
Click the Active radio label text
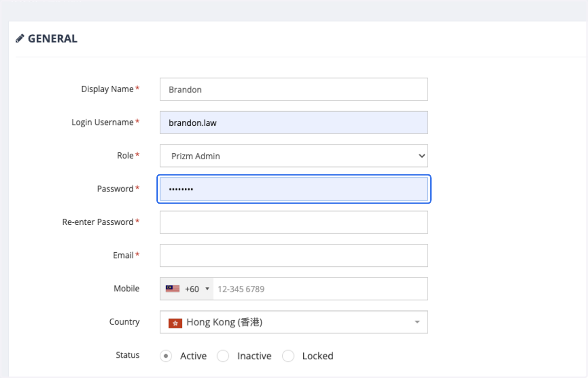pyautogui.click(x=194, y=356)
